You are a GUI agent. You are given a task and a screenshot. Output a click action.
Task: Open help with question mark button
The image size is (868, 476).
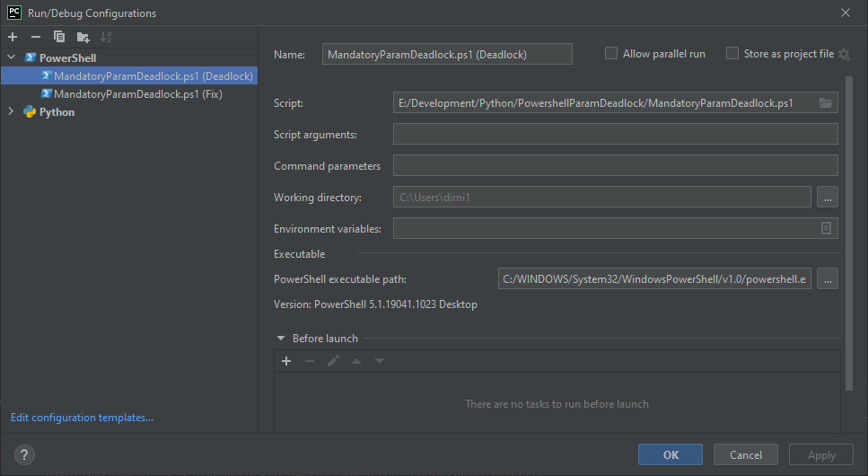24,455
